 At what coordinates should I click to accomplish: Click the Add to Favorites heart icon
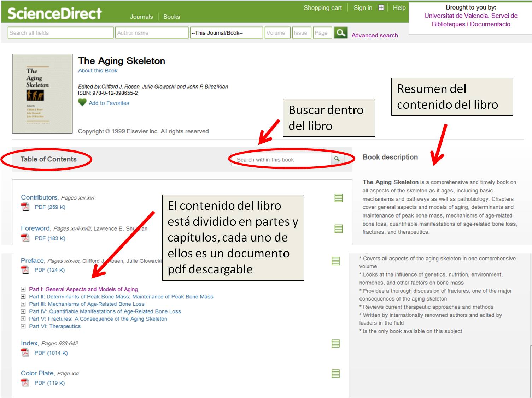tap(82, 102)
